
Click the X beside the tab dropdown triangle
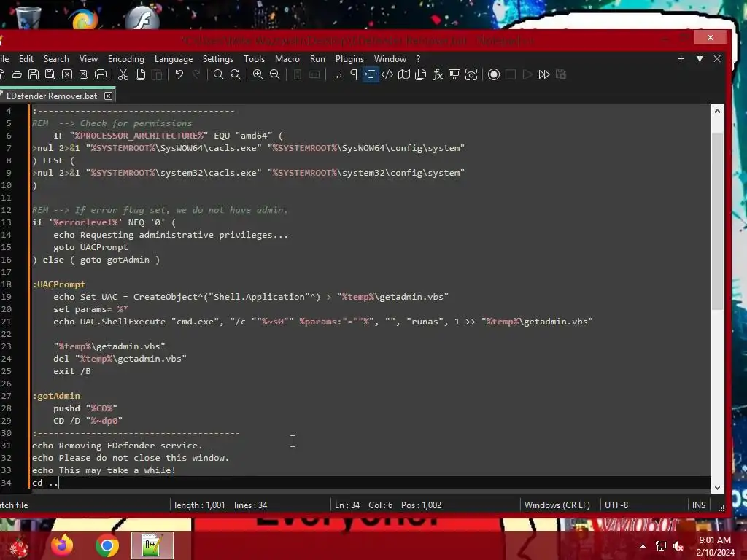(717, 58)
